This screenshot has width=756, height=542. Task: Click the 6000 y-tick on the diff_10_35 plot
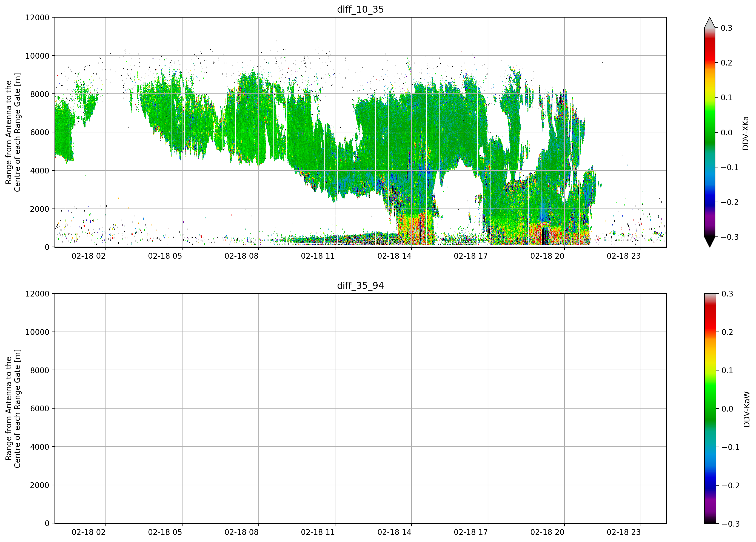coord(40,132)
